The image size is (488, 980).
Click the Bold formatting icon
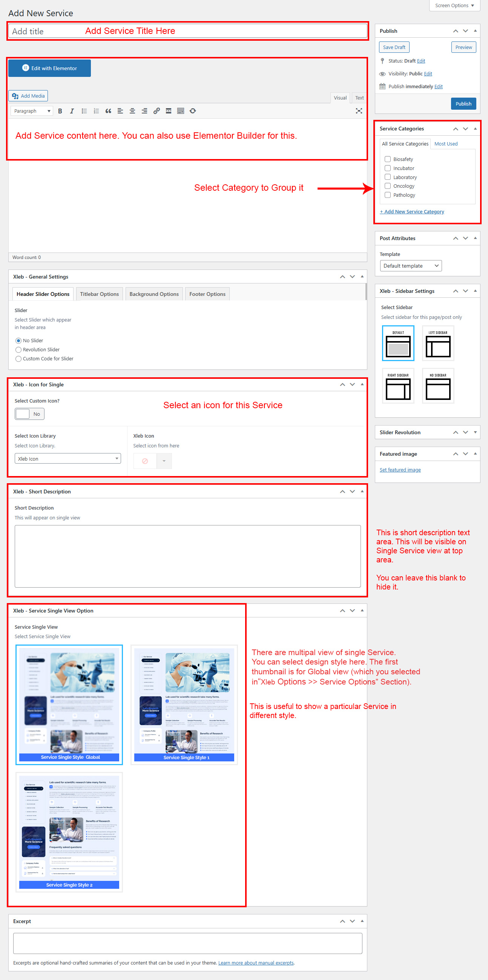pyautogui.click(x=60, y=111)
